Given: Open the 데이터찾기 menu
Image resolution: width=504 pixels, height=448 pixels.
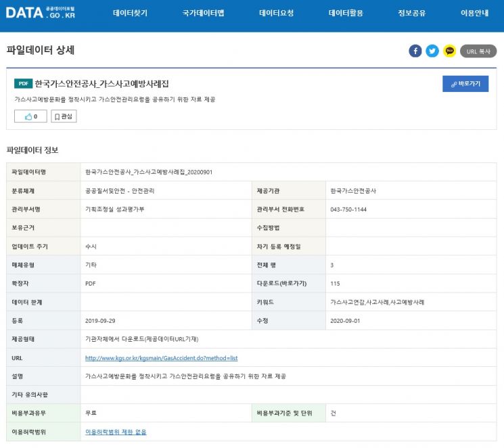Looking at the screenshot, I should pos(130,13).
